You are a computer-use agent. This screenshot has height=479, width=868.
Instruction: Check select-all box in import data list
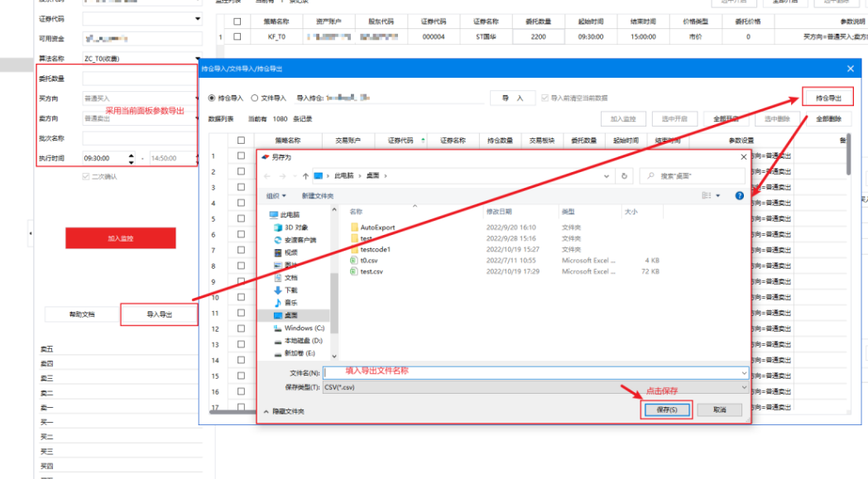click(x=241, y=140)
